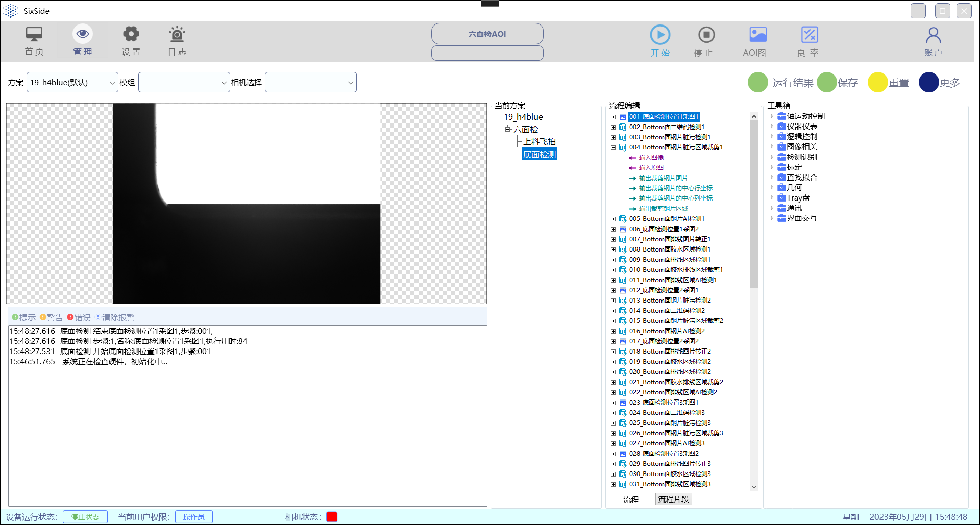Expand step 002_Bottom面二维码检测1
980x525 pixels.
(x=613, y=127)
